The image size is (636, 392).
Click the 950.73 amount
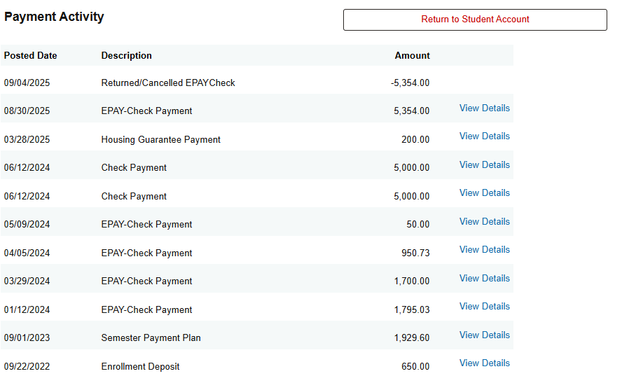tap(415, 253)
